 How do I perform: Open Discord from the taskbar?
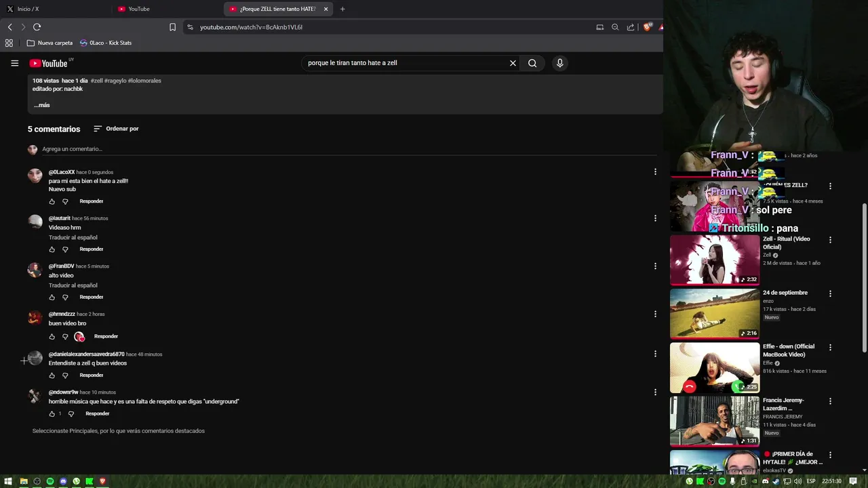point(63,481)
